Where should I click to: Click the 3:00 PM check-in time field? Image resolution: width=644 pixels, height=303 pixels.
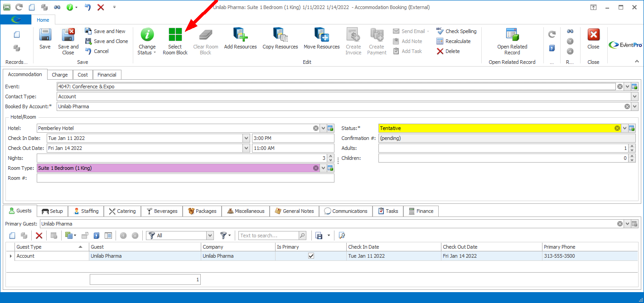coord(293,138)
